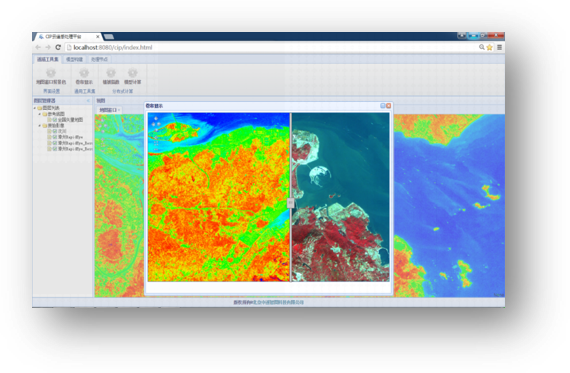Collapse the second sub-folder in the layer tree
Viewport: 570px width, 373px height.
tap(40, 125)
